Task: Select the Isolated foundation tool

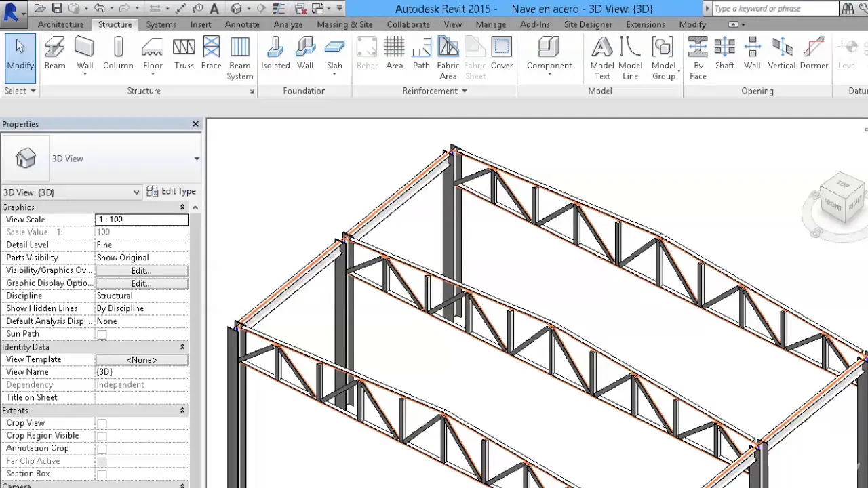Action: 275,54
